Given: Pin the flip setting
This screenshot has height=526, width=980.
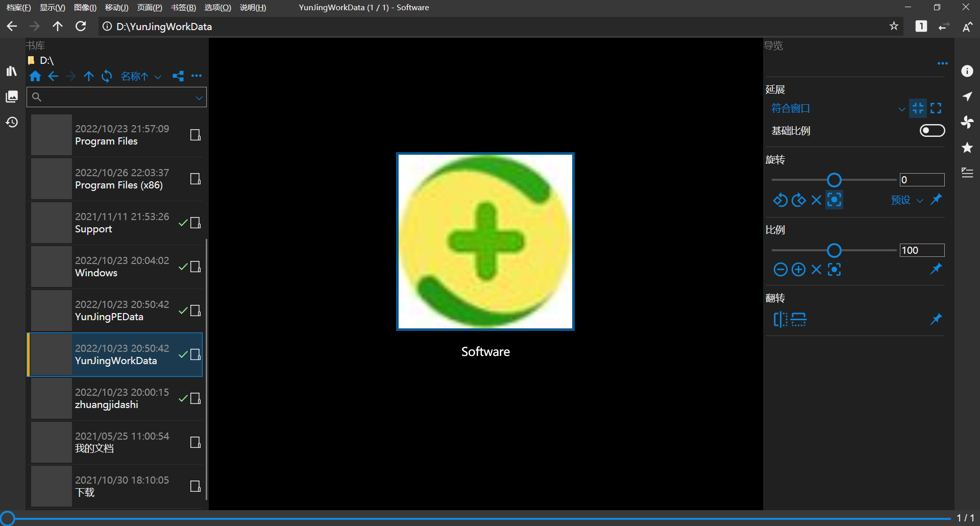Looking at the screenshot, I should [x=936, y=319].
